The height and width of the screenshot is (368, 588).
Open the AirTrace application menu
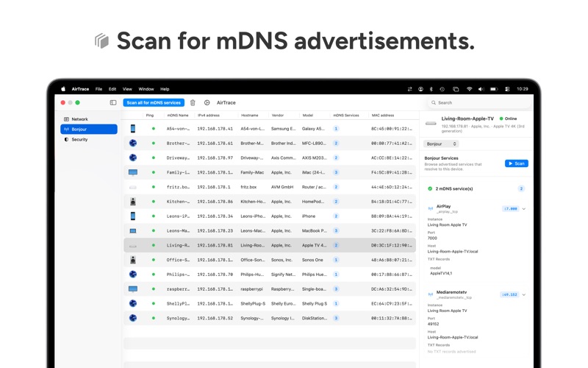click(x=80, y=89)
